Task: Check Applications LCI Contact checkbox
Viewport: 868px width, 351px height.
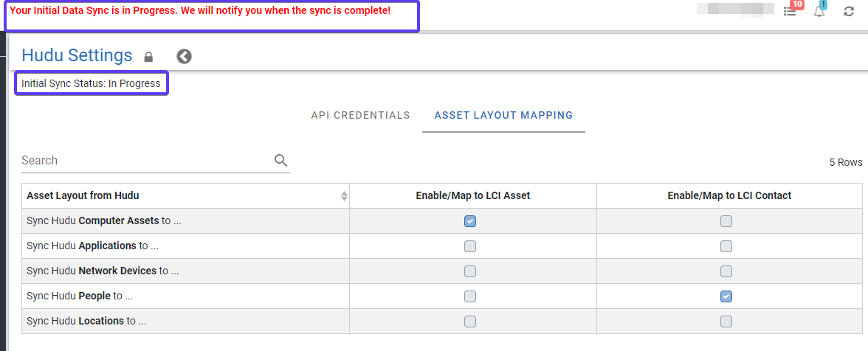Action: tap(726, 246)
